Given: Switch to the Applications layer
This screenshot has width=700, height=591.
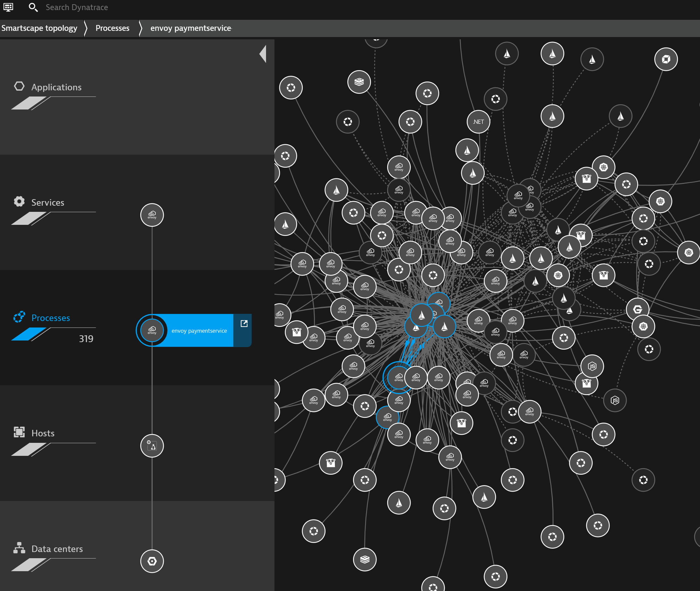Looking at the screenshot, I should click(x=56, y=87).
